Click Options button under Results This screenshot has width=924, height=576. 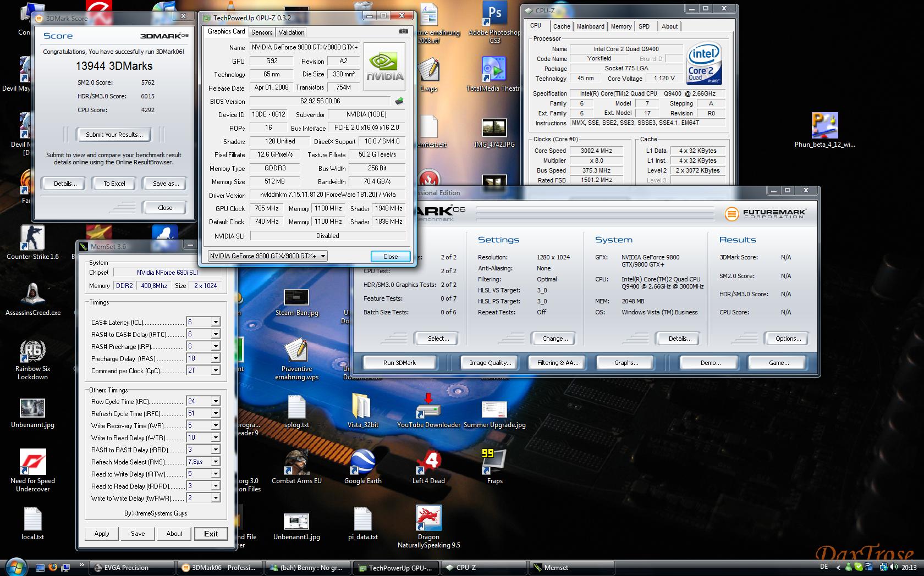pyautogui.click(x=788, y=339)
